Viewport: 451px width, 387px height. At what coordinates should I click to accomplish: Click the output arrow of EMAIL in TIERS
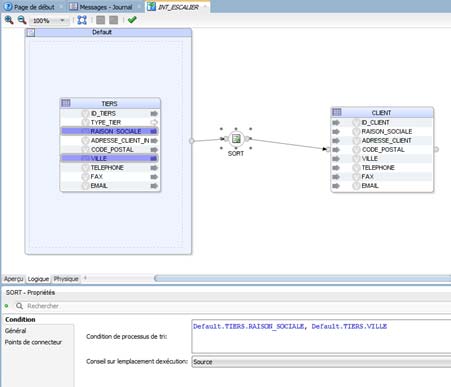[154, 186]
